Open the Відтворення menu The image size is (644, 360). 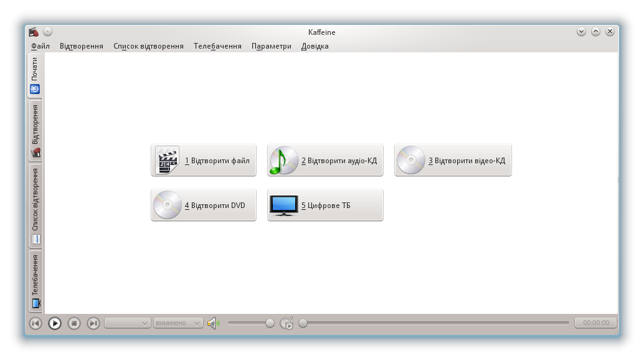tap(82, 46)
